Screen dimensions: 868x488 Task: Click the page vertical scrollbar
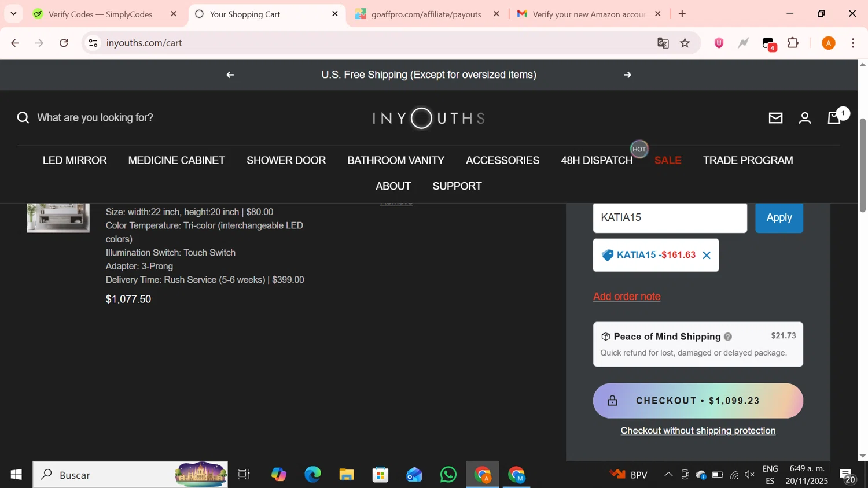pos(862,165)
